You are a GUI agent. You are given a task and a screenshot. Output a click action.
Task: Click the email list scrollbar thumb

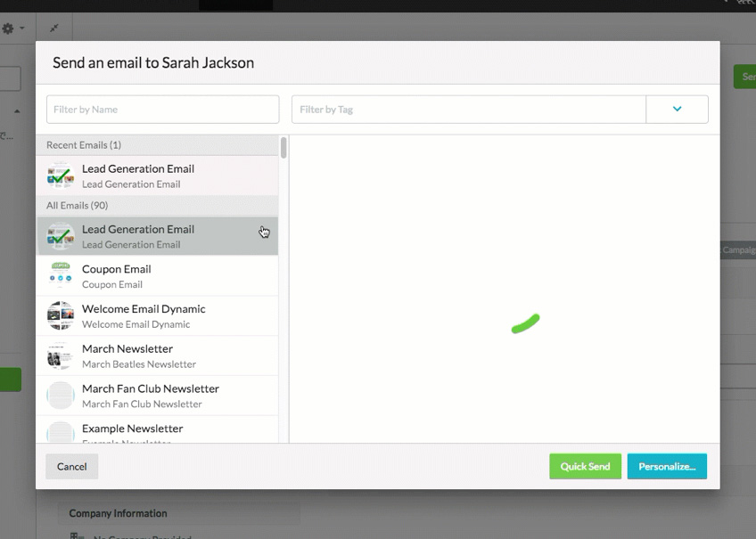coord(283,147)
